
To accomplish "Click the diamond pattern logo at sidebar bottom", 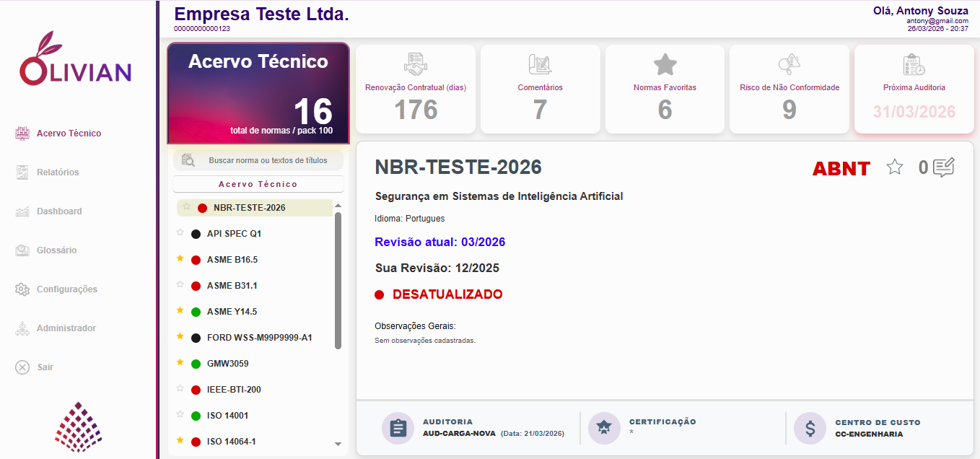I will tap(78, 427).
